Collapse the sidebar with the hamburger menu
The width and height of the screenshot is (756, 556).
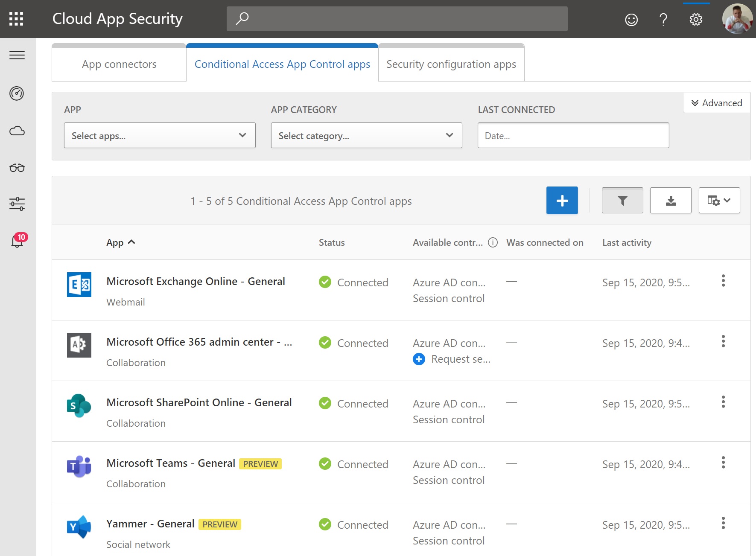click(x=17, y=55)
